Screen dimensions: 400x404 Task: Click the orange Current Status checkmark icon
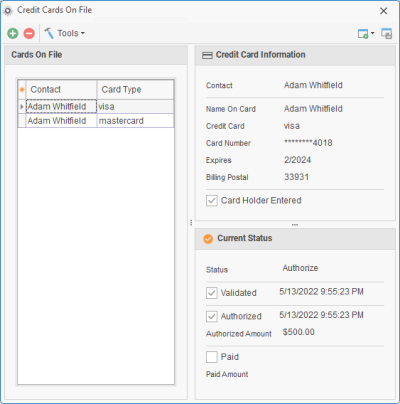(208, 239)
